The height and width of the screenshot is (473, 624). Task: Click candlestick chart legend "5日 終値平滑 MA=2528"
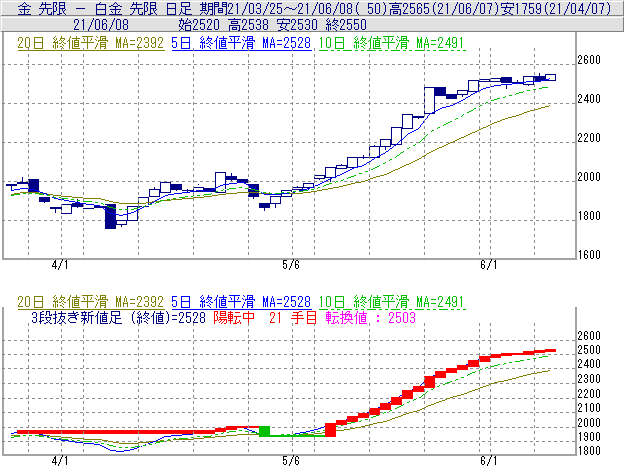coord(241,43)
